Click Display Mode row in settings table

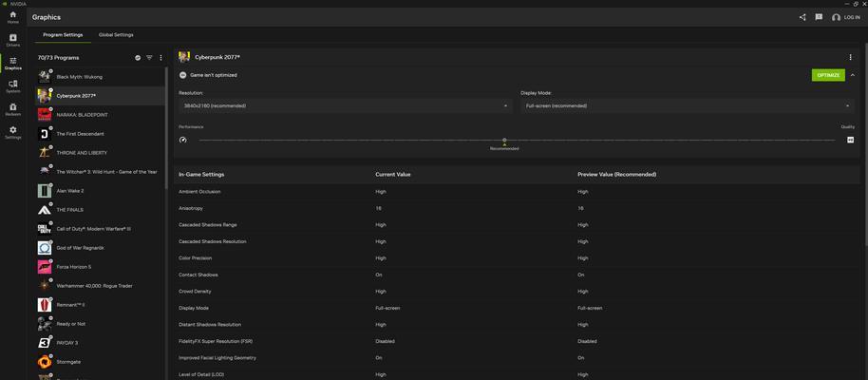point(517,308)
